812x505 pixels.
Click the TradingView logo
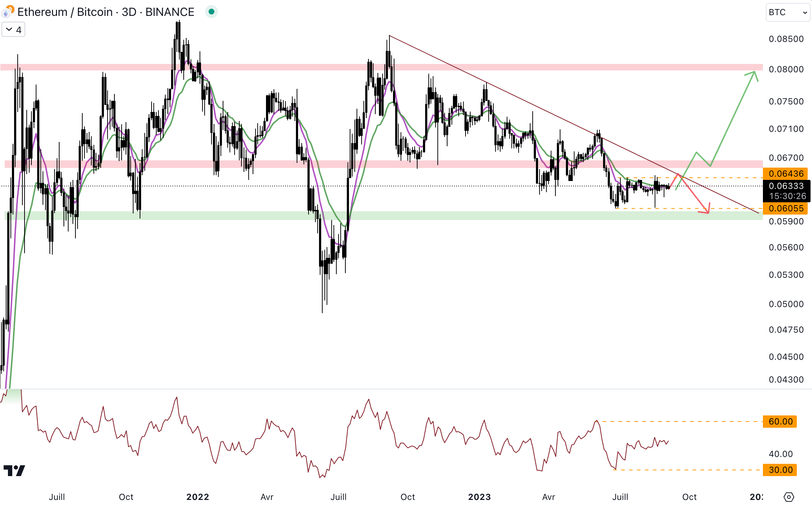pos(14,470)
